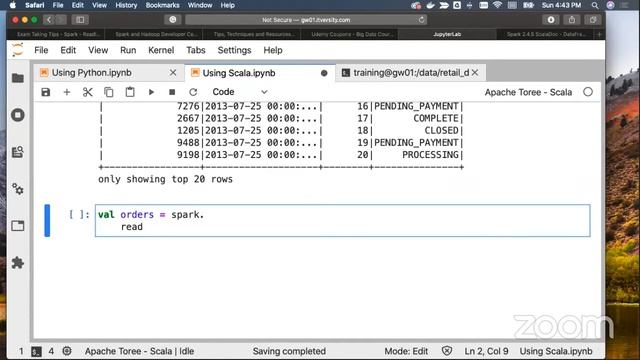Open JupyterLab View menu
Screen dimensions: 640x360
point(98,50)
